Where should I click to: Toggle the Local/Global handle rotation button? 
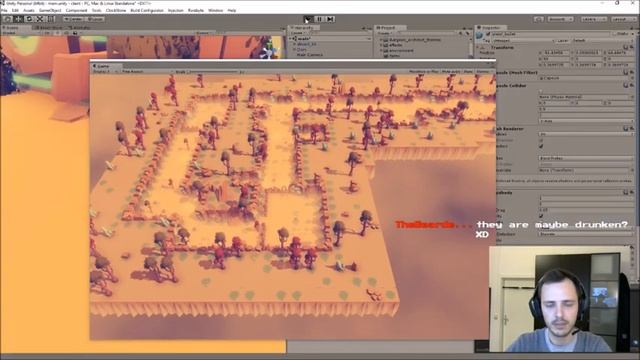95,19
